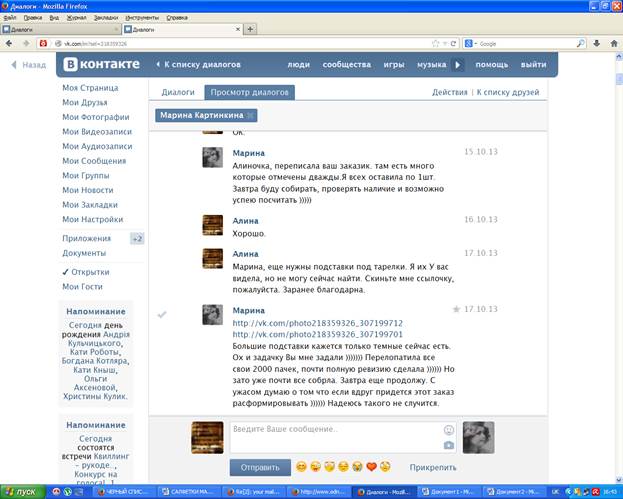Insert the red heart emoji
This screenshot has height=499, width=623.
[x=371, y=466]
